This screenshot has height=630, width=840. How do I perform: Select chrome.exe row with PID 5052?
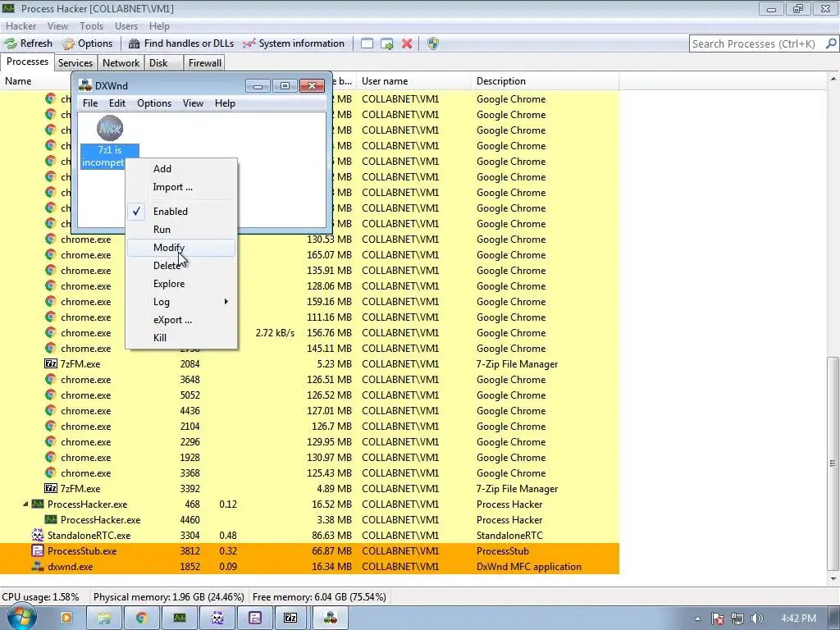(x=309, y=395)
